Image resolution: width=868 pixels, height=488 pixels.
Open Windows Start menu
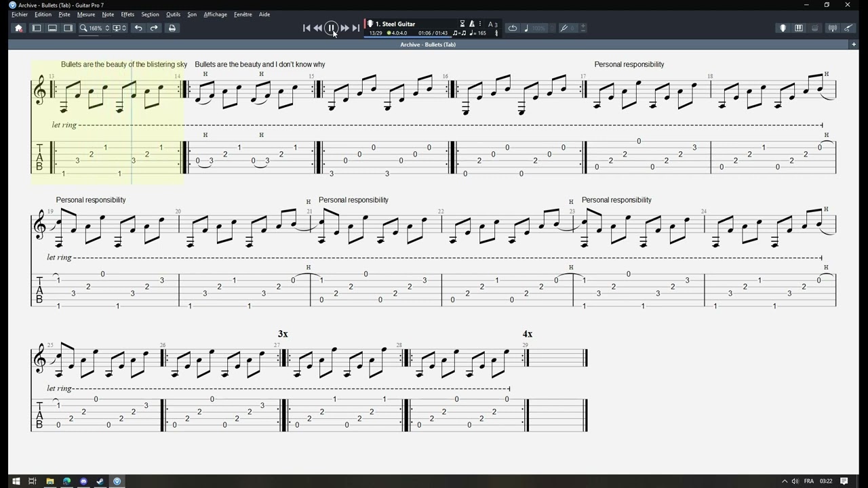point(16,481)
